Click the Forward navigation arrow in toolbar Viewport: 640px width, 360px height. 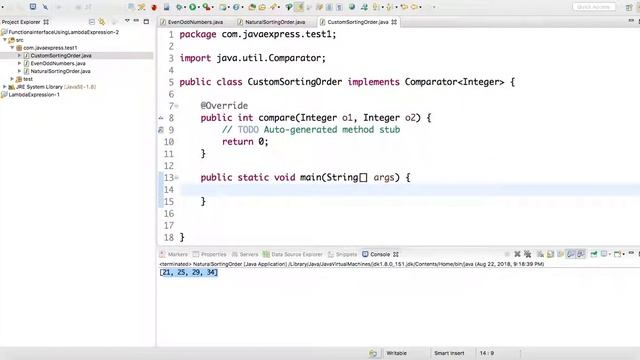(414, 7)
